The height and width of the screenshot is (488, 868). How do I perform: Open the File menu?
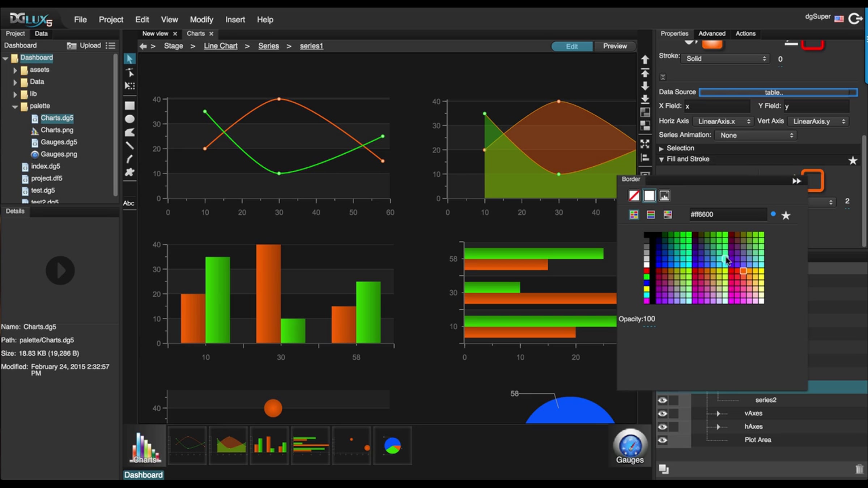coord(80,20)
